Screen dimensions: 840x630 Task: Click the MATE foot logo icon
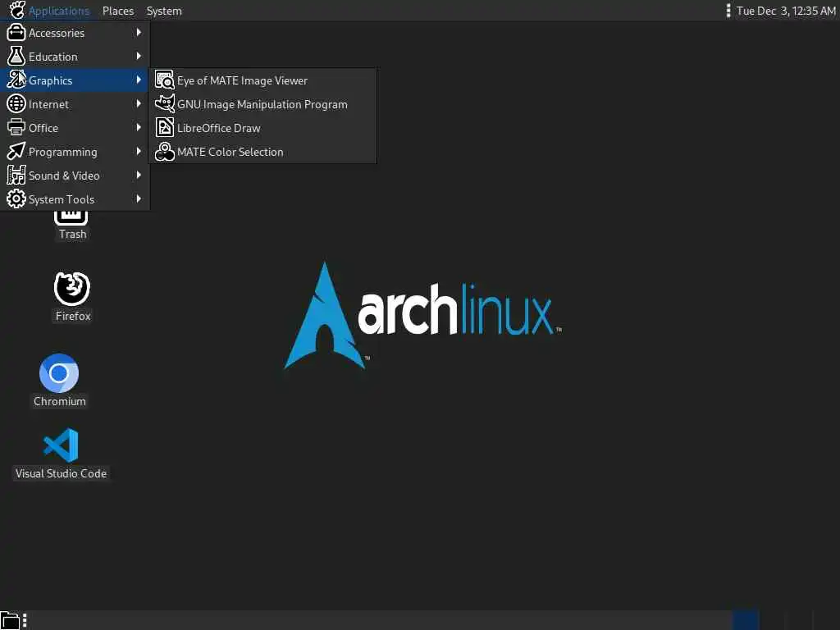coord(16,10)
